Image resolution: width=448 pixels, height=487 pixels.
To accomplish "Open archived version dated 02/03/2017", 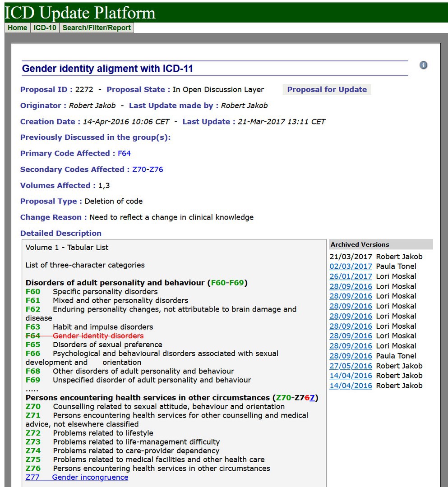I will point(351,266).
